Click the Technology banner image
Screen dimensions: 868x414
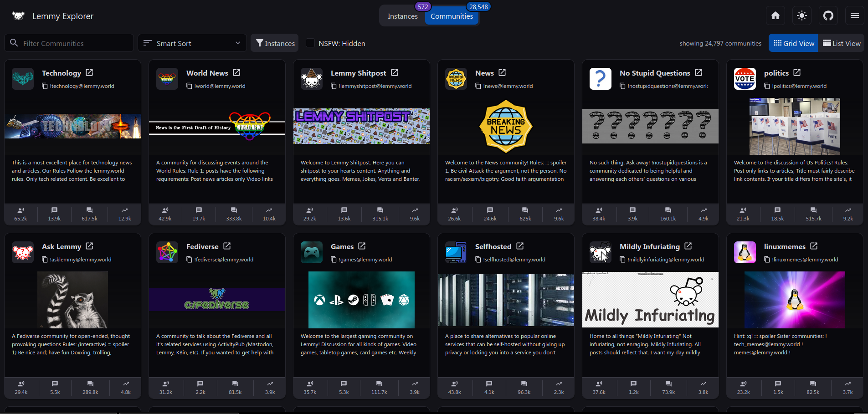tap(73, 126)
